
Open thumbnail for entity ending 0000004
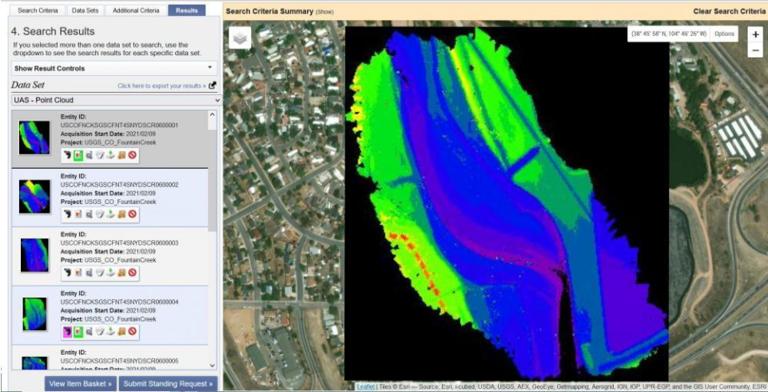(x=34, y=314)
